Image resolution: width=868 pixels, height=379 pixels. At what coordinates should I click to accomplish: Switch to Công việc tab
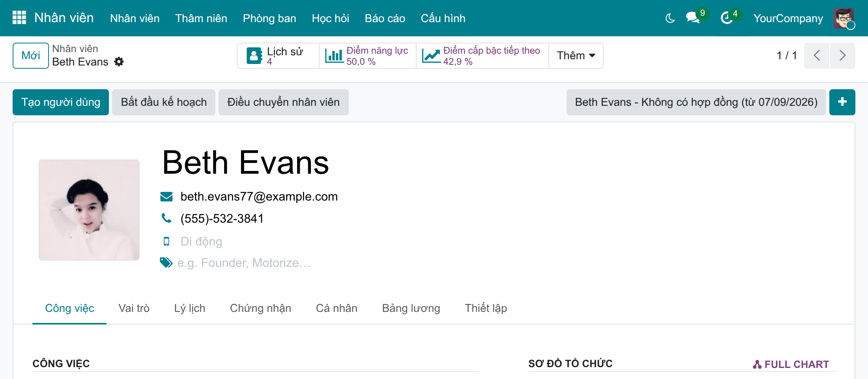point(69,308)
